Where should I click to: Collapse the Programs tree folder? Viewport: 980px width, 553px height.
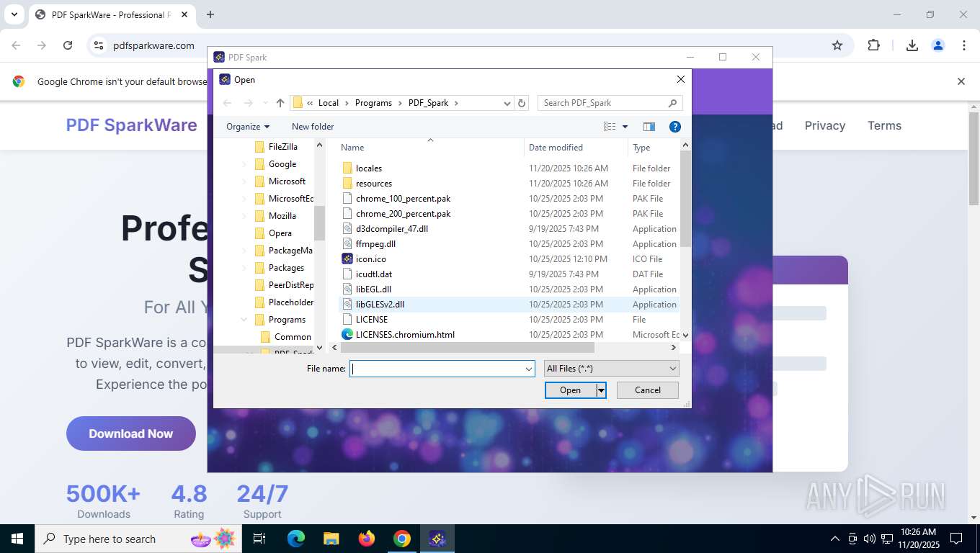[244, 320]
